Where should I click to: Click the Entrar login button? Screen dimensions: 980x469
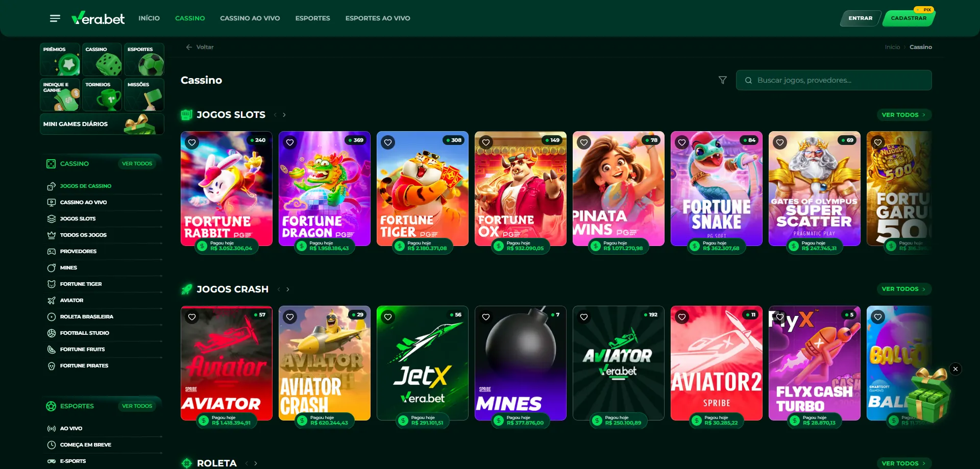point(860,18)
